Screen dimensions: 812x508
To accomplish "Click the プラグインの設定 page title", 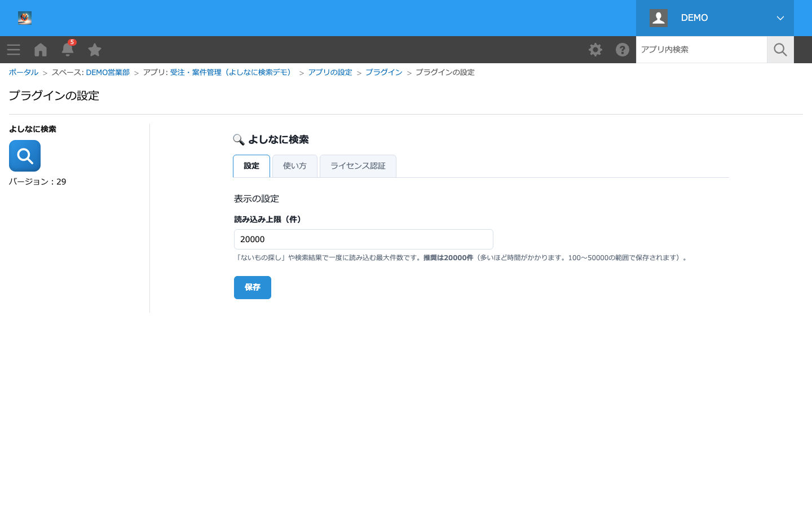I will (x=54, y=96).
